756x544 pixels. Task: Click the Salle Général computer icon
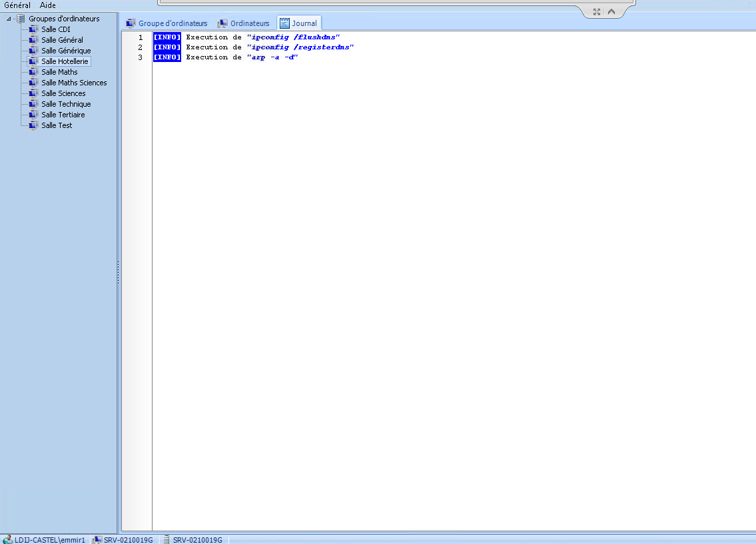pos(33,40)
